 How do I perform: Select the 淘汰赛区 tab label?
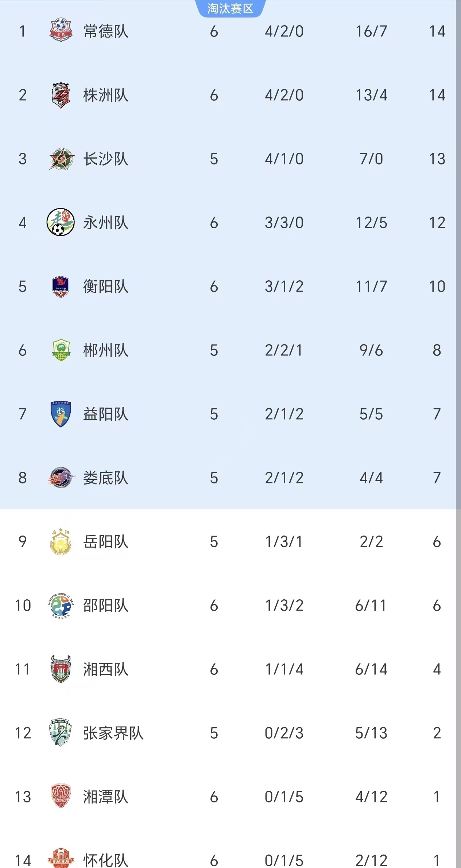[x=230, y=8]
